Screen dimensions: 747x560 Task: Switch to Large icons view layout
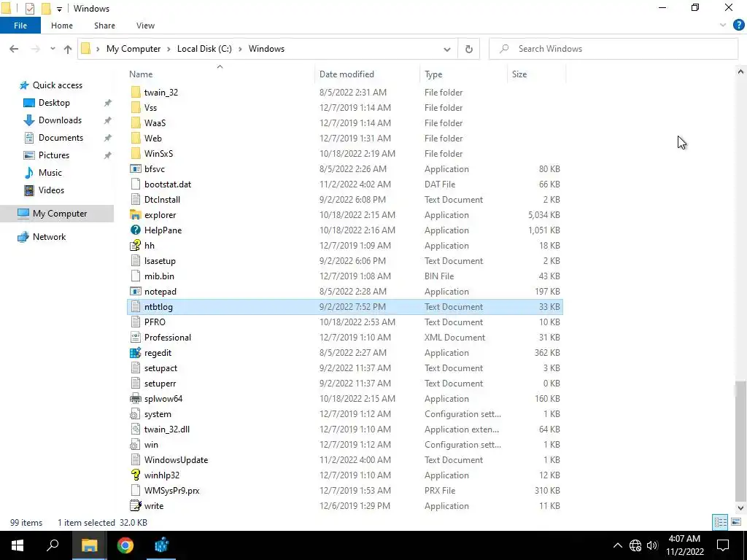736,522
